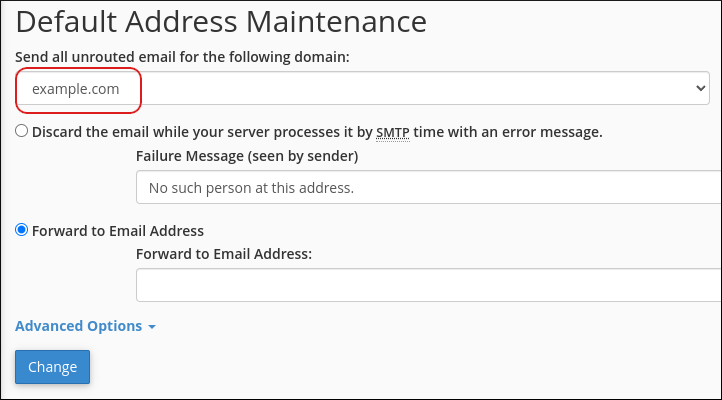Click the empty Forward to Email Address text box
The image size is (722, 400).
pos(428,285)
